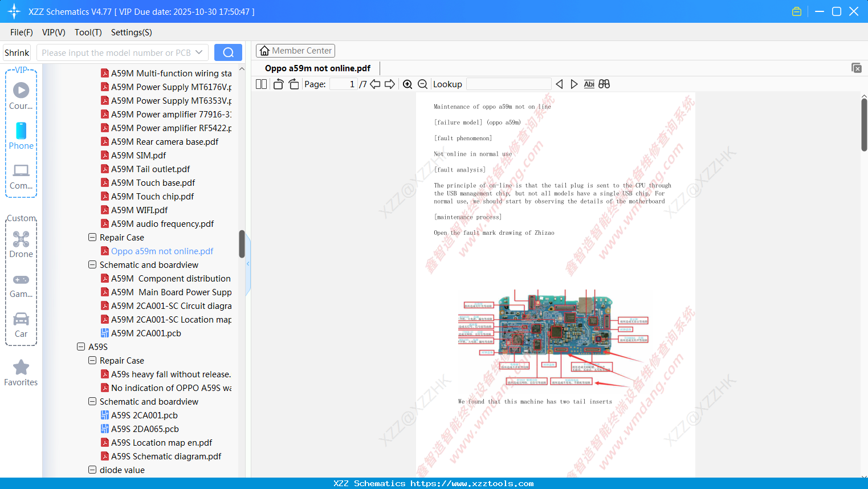Open A59M Touch base.pdf
The image size is (868, 489).
coord(153,183)
